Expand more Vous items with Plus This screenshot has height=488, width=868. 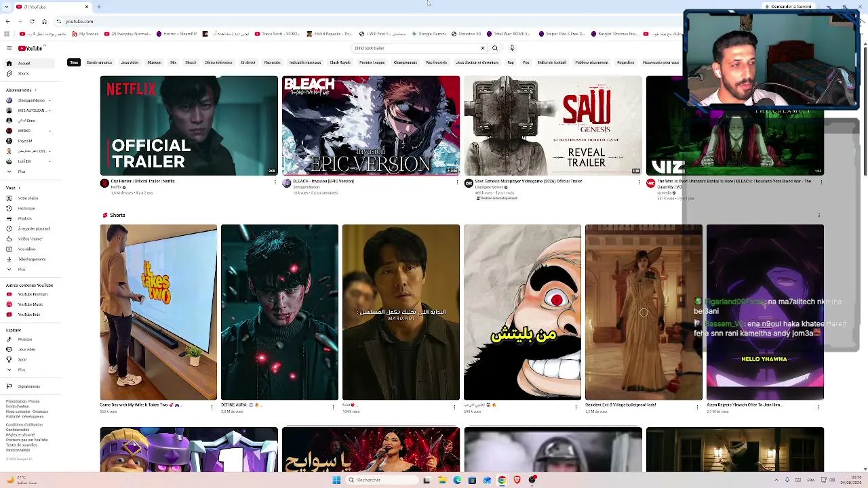pos(31,269)
